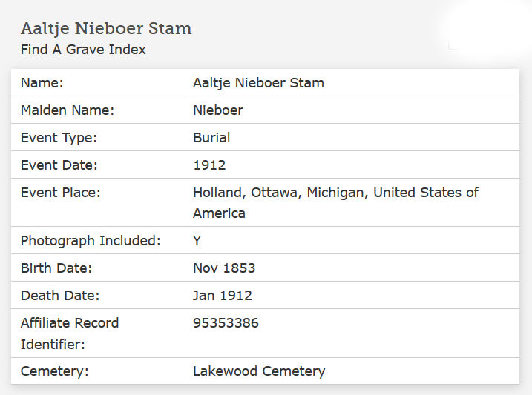This screenshot has height=395, width=532.
Task: Click the Photograph Included field label
Action: (91, 241)
